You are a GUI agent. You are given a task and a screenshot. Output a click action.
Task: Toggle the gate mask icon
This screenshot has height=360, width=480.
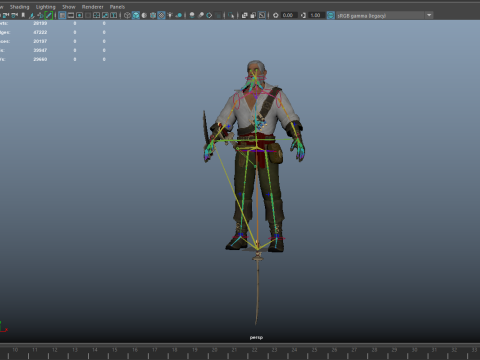[x=88, y=15]
